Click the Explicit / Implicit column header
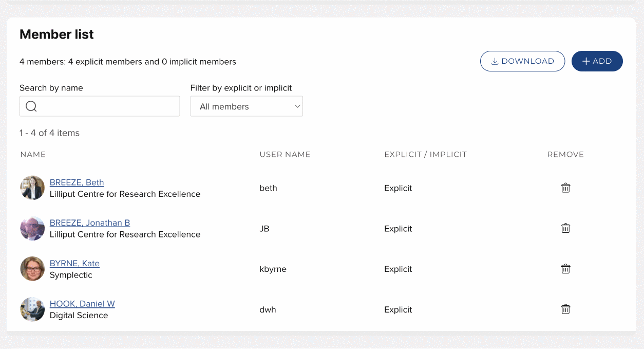644x349 pixels. coord(425,154)
